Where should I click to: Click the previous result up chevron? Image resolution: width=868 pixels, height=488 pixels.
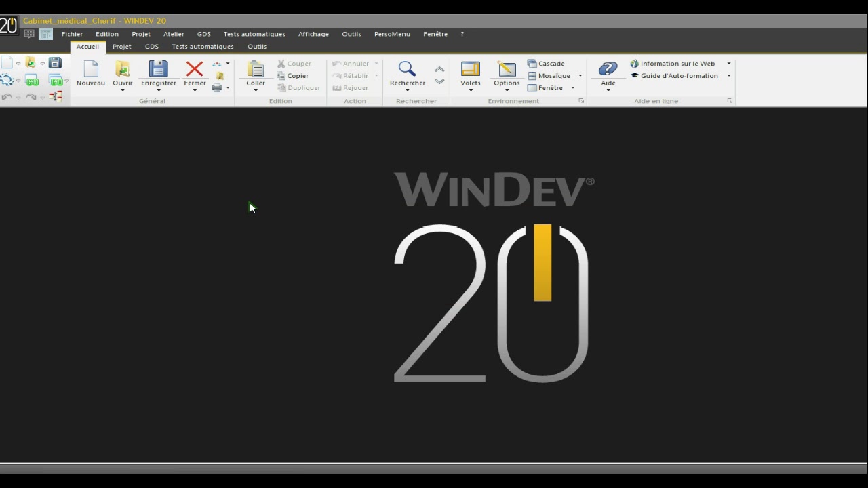point(439,69)
